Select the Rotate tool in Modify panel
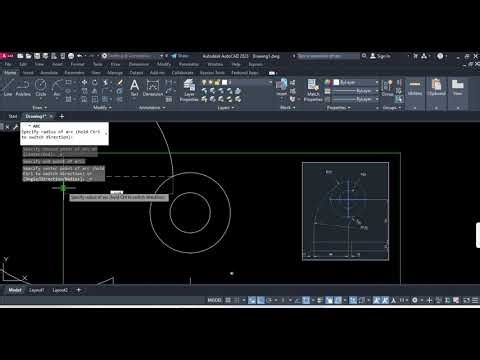 [x=95, y=82]
